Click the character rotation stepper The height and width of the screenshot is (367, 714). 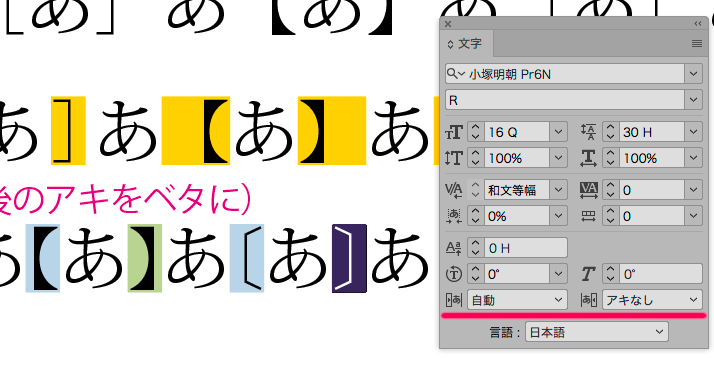click(x=476, y=274)
